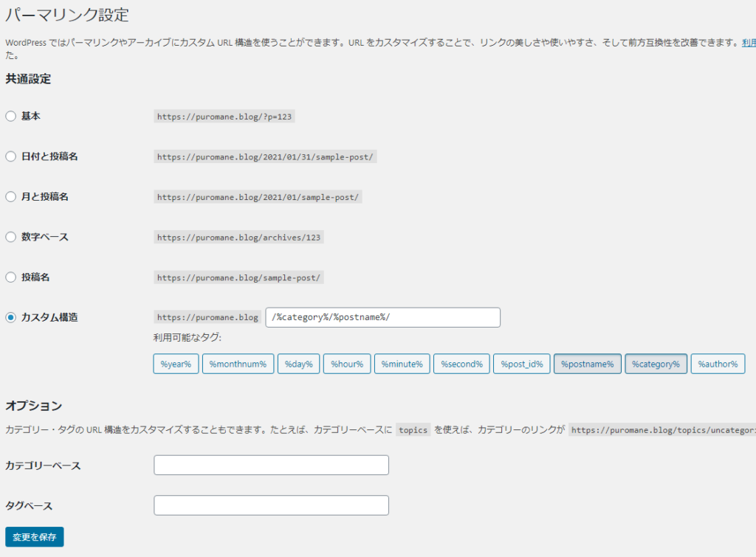Click the 利用可能なタグ label

(188, 337)
